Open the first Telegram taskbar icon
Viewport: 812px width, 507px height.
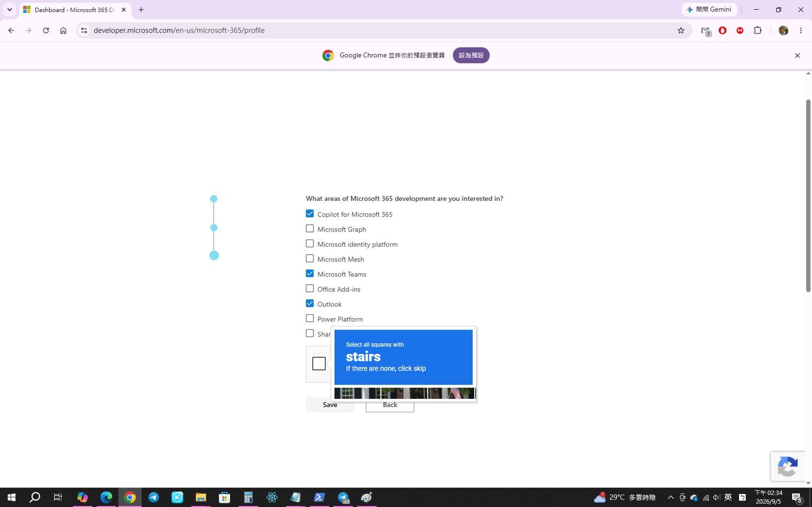click(x=154, y=497)
